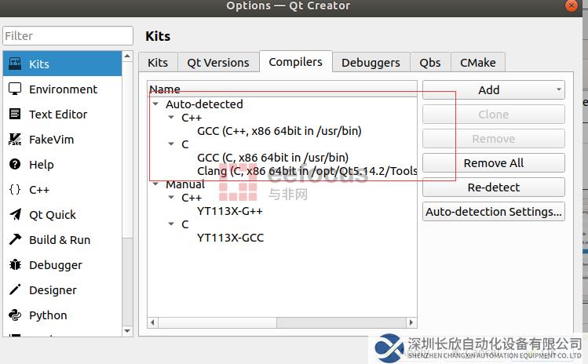Open Help settings question-mark icon

click(x=15, y=164)
